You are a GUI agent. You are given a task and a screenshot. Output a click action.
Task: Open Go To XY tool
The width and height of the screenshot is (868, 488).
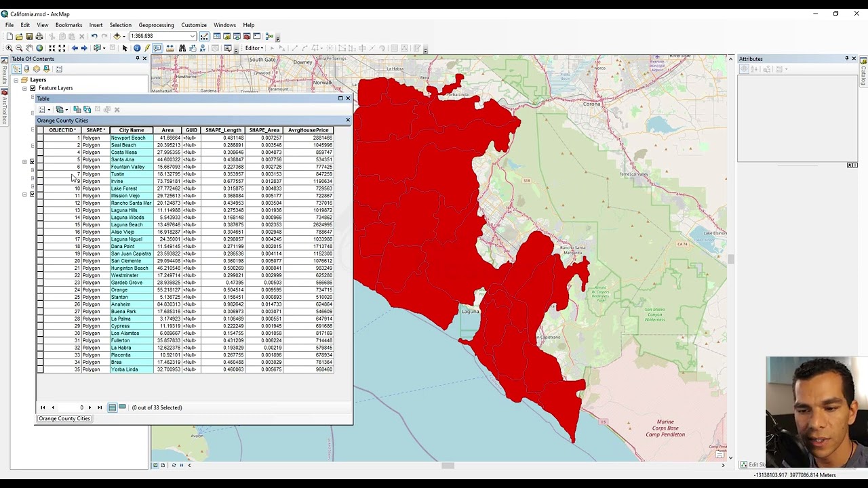(x=202, y=48)
